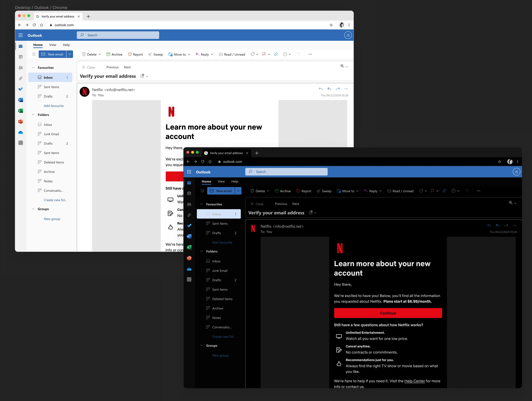Click Forward icon in dark window message header
532x401 pixels.
pos(506,226)
